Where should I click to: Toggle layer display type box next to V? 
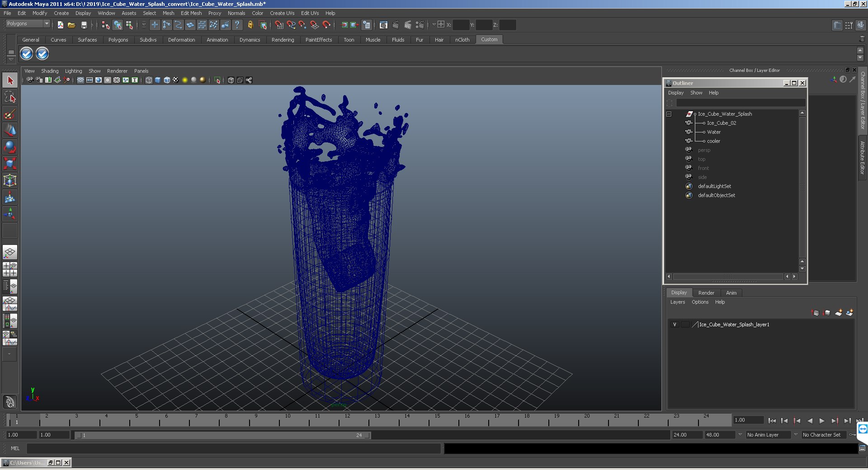pos(685,324)
